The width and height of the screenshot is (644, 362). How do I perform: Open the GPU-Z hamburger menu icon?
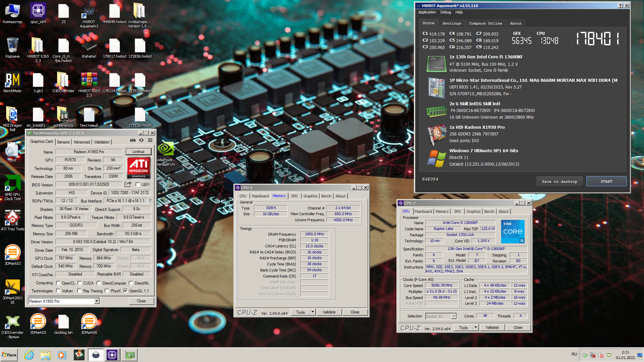150,140
